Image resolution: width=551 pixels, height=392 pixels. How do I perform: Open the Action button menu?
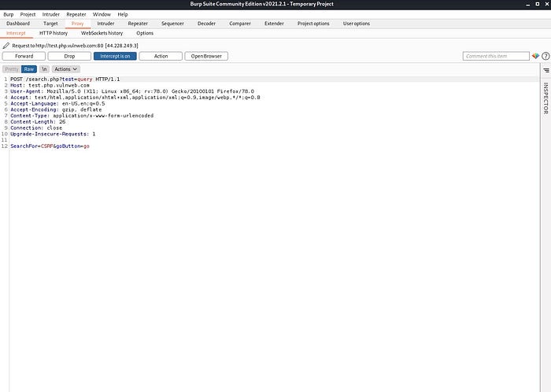coord(161,56)
